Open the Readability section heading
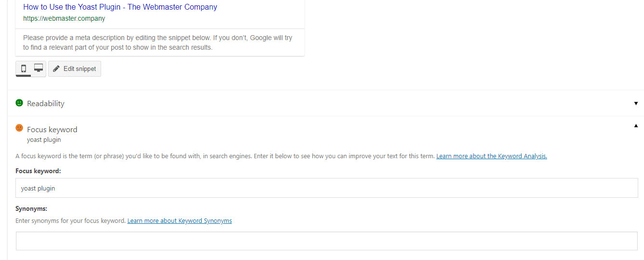The width and height of the screenshot is (644, 260). tap(46, 104)
